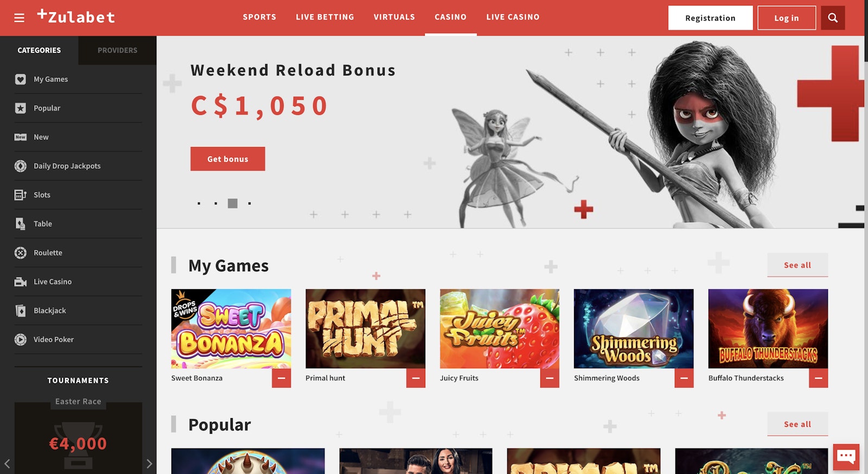Viewport: 868px width, 474px height.
Task: Select the Roulette wheel icon
Action: (x=21, y=253)
